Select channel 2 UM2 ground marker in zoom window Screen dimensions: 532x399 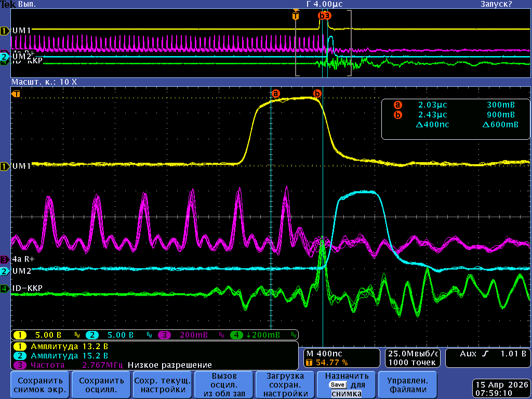click(x=5, y=271)
